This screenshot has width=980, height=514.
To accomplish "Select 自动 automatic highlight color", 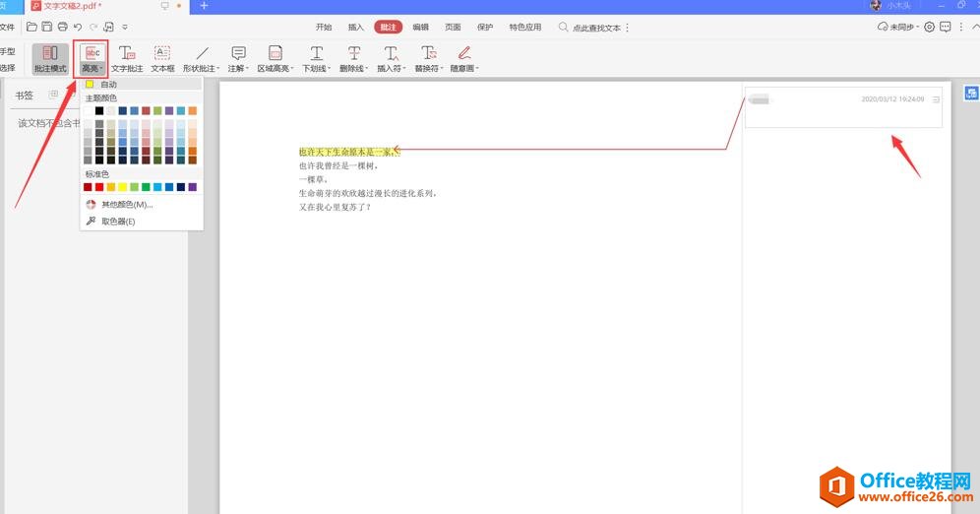I will (x=108, y=85).
